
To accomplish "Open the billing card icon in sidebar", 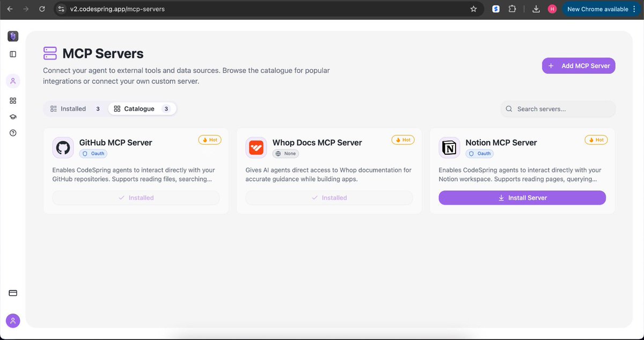I will coord(13,293).
